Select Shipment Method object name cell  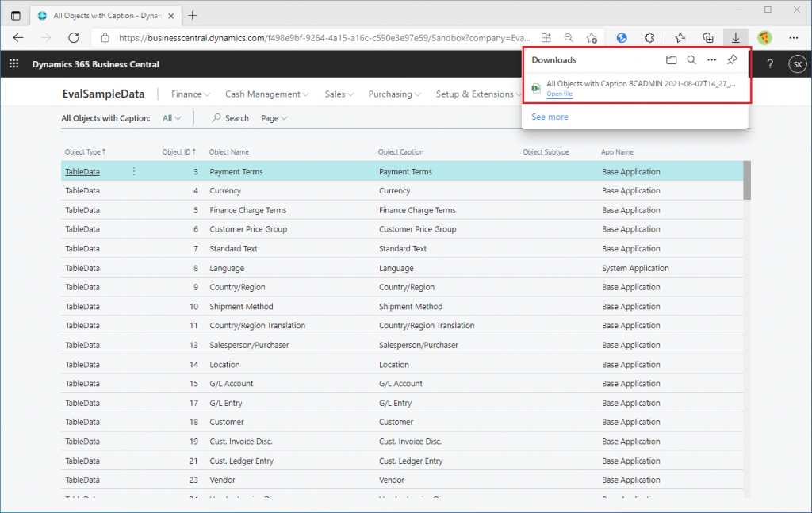241,307
